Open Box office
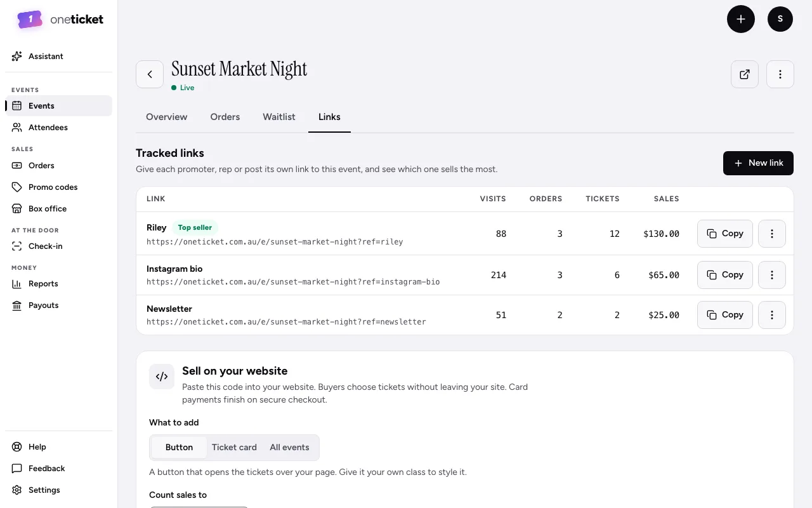The width and height of the screenshot is (812, 508). (58, 209)
